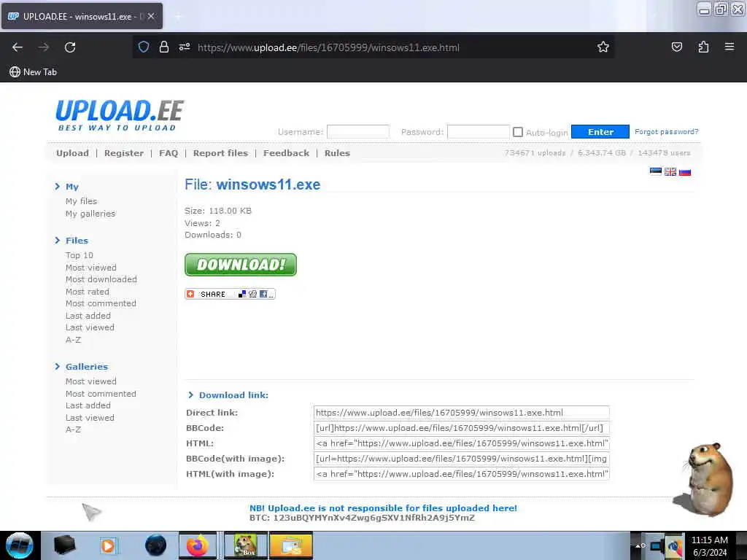Open tracking protection shield icon

(144, 47)
